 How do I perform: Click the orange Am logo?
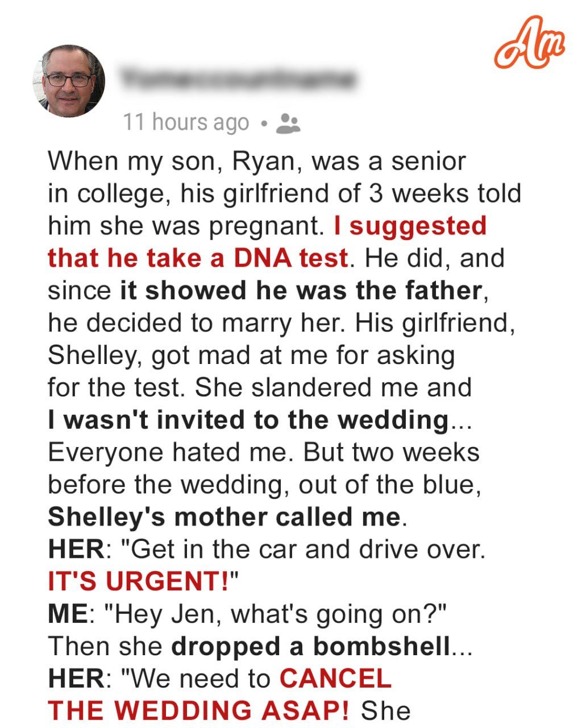[x=529, y=43]
